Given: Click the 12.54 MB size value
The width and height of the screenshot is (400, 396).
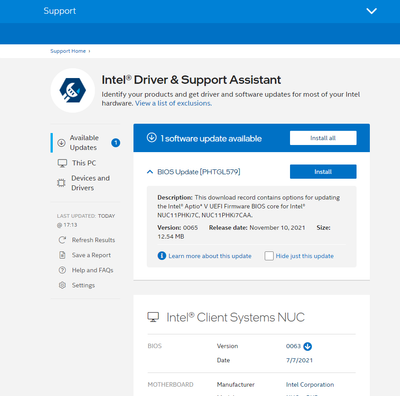Looking at the screenshot, I should click(x=171, y=236).
